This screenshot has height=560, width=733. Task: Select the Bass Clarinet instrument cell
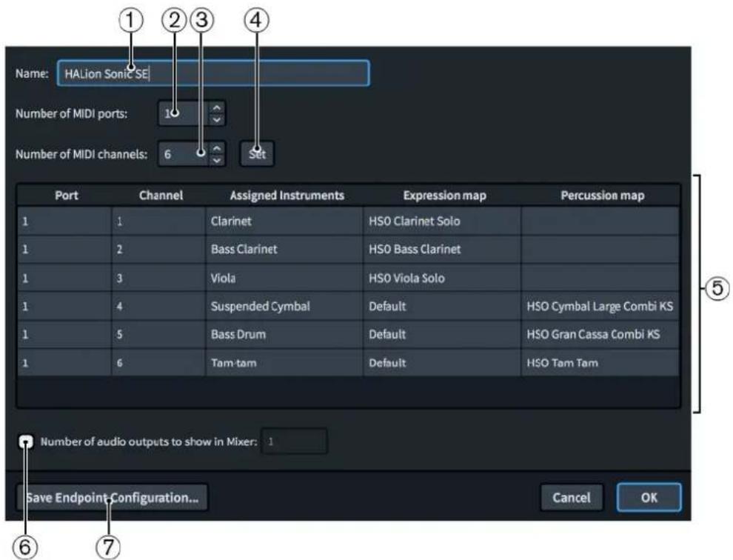[x=284, y=249]
